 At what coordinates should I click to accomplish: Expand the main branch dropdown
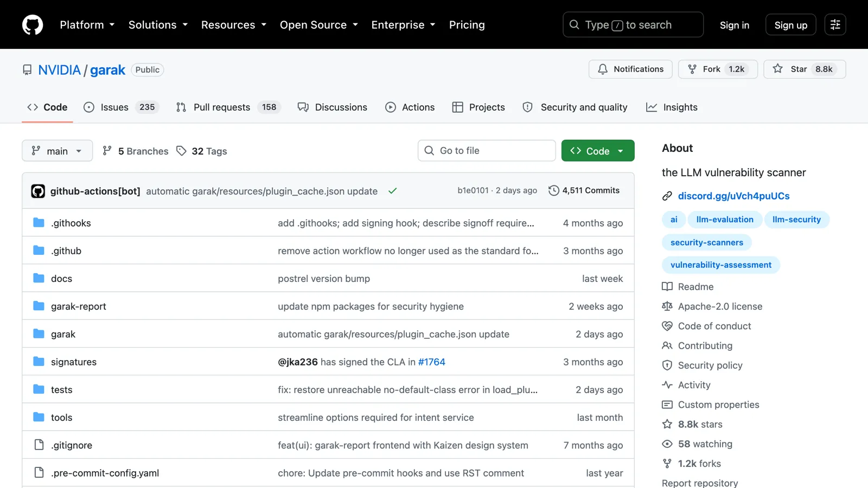(57, 151)
